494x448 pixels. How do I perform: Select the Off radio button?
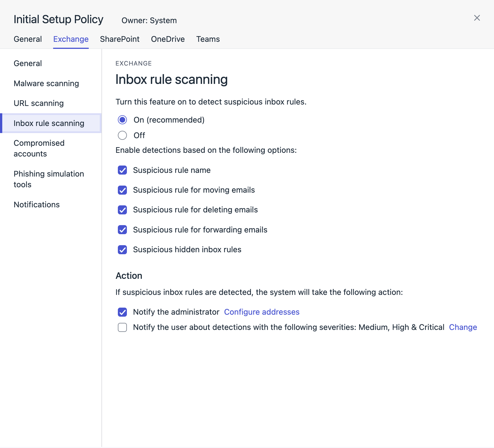(x=122, y=135)
